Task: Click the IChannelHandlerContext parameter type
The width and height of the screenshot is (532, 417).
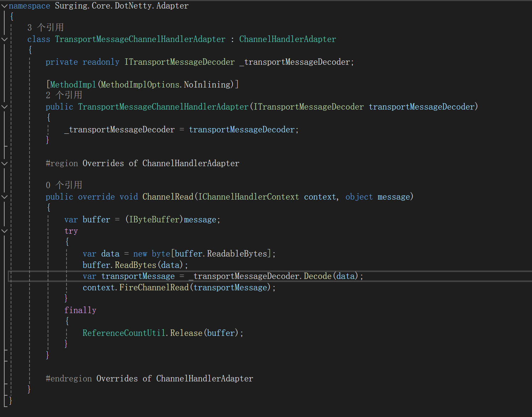Action: pos(249,197)
